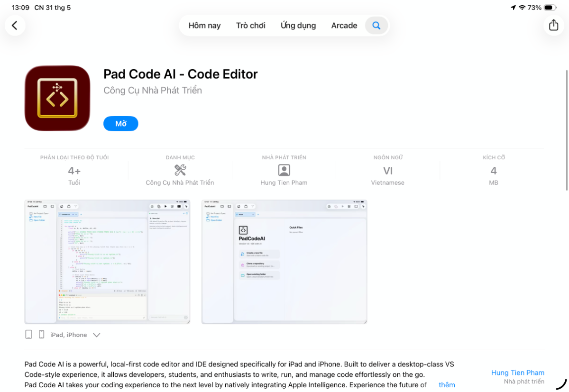Click the page vertical scrollbar
Screen dimensions: 569x392
click(566, 130)
